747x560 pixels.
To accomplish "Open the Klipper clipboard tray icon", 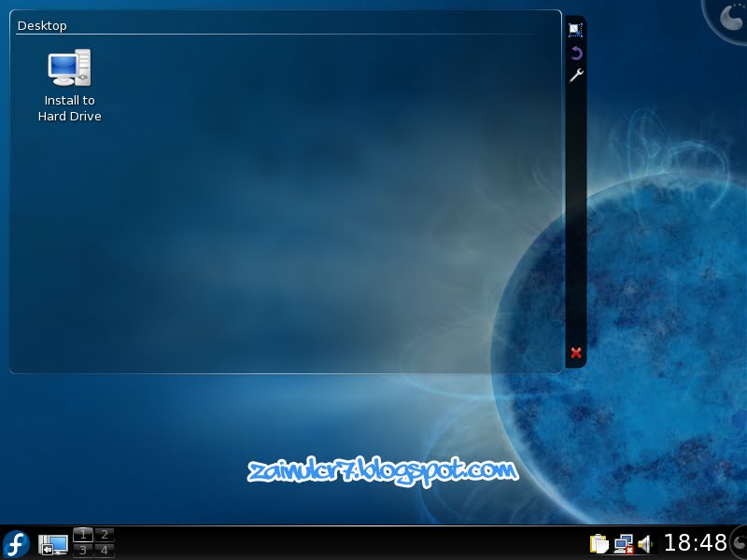I will 599,544.
